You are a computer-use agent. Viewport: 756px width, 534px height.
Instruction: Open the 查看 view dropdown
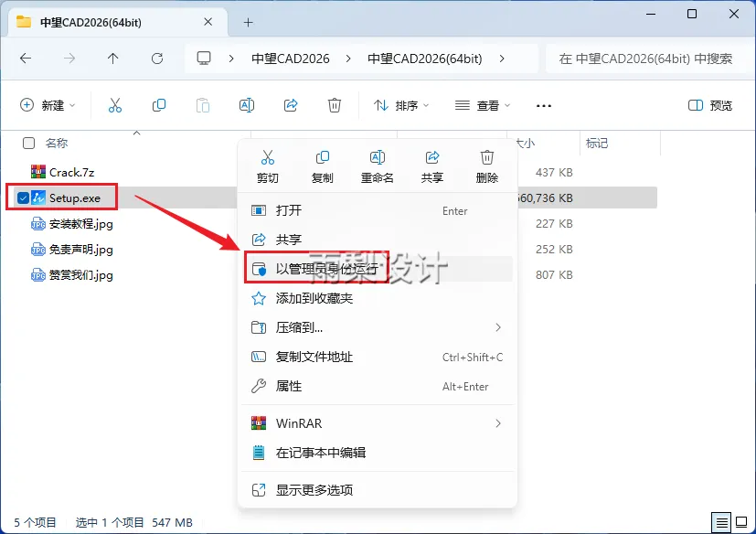coord(483,105)
